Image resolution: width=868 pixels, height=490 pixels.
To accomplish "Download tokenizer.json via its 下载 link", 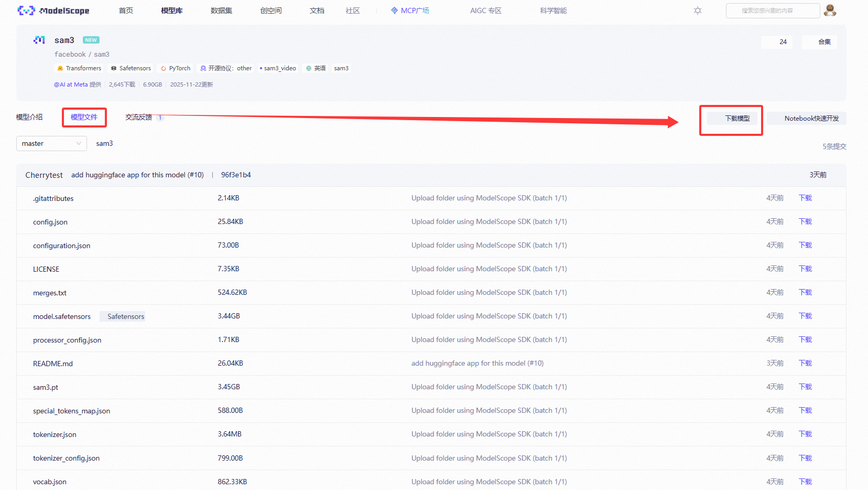I will (805, 434).
